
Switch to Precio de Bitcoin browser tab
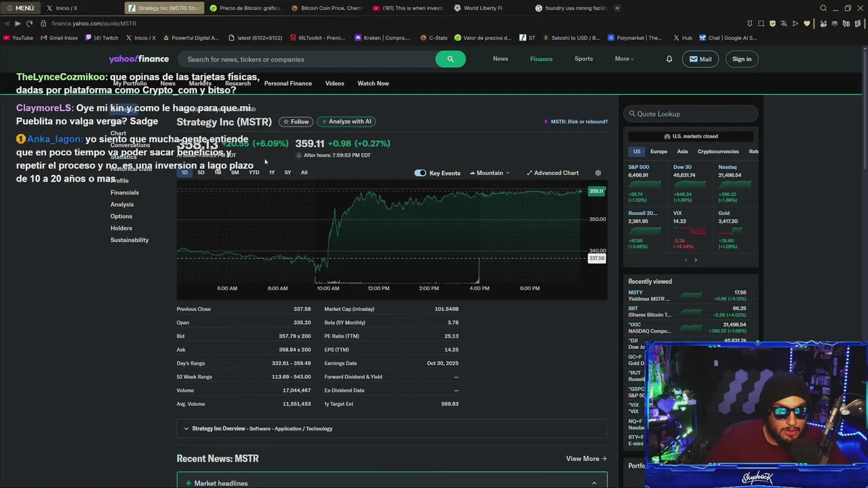[x=244, y=8]
